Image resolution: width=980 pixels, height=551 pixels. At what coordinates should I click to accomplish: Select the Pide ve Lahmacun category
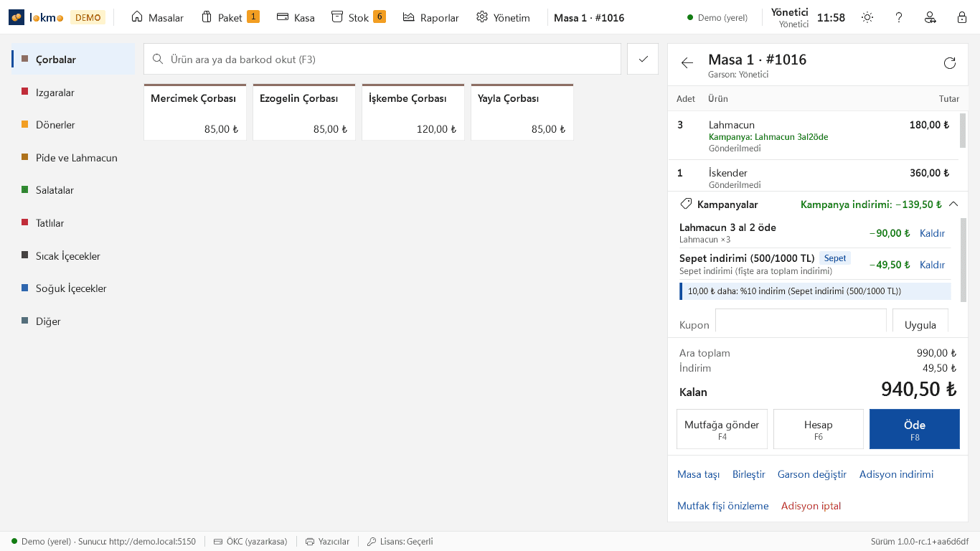tap(73, 158)
